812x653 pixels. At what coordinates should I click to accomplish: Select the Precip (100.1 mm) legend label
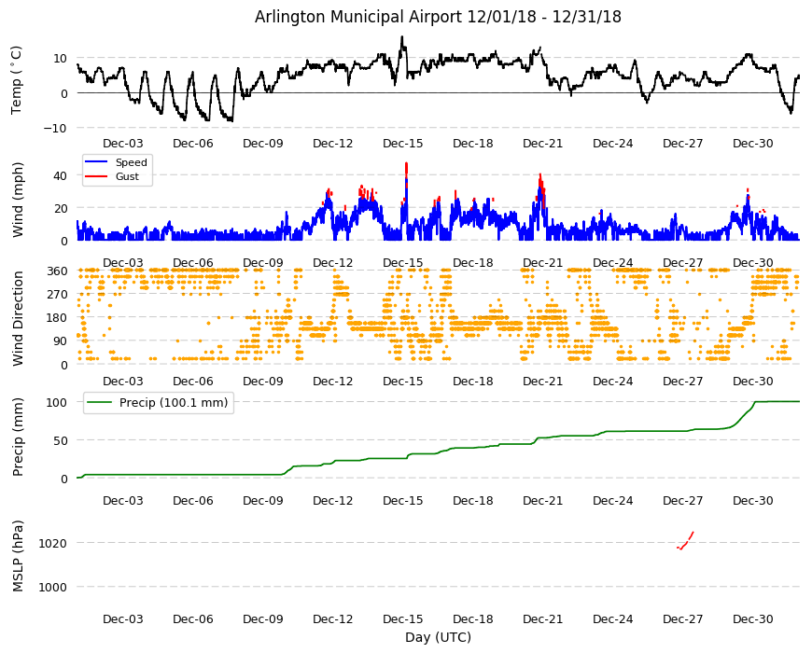(174, 403)
